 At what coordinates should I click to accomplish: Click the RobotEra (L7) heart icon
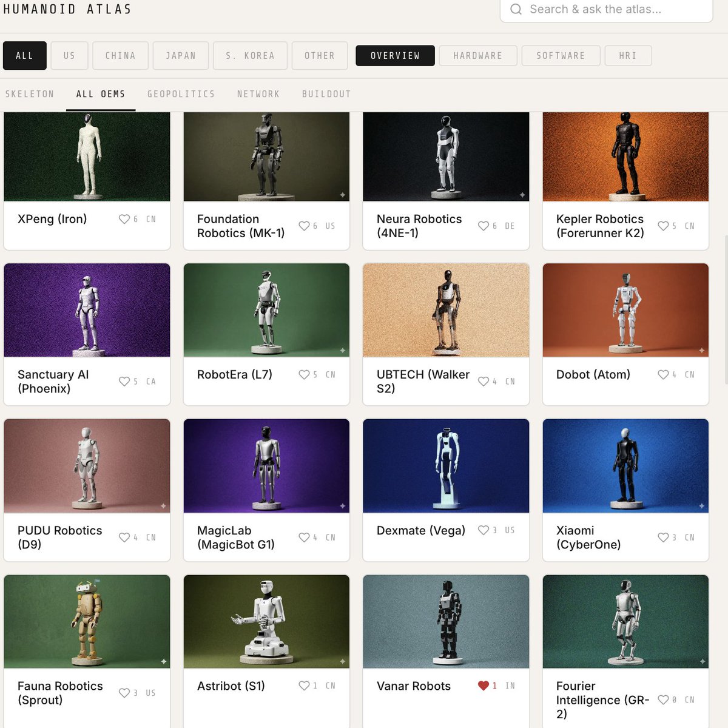304,375
